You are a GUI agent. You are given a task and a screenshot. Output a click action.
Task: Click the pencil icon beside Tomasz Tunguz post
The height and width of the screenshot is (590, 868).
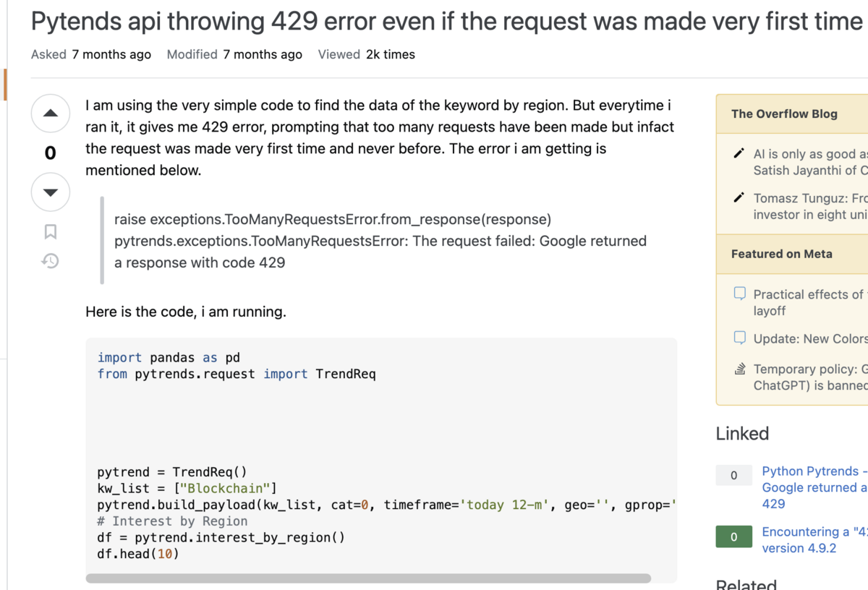tap(739, 197)
